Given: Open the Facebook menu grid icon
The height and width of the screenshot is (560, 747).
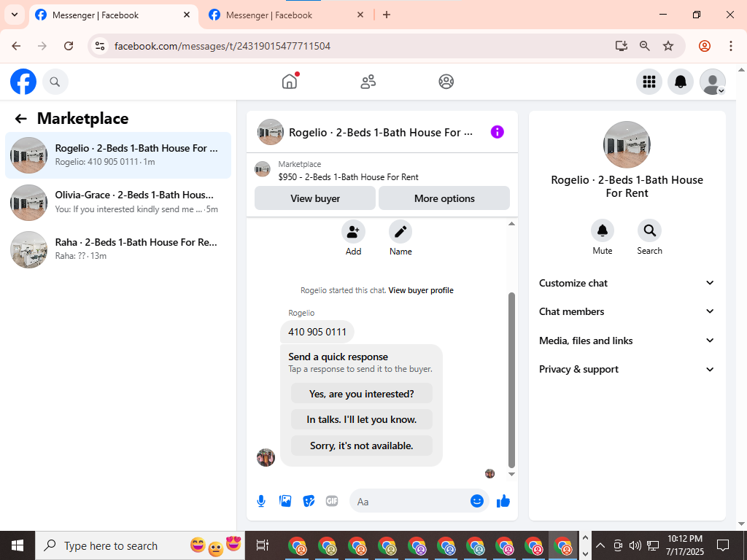Looking at the screenshot, I should pos(649,82).
